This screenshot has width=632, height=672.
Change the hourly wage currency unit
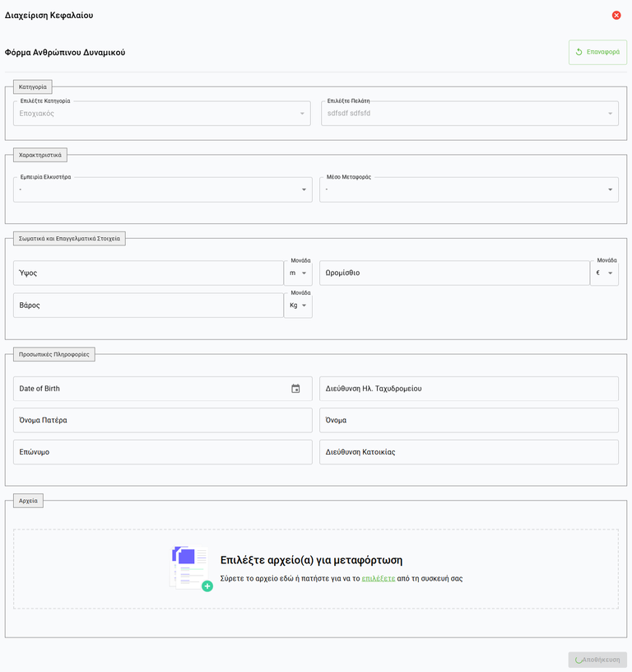(x=604, y=273)
